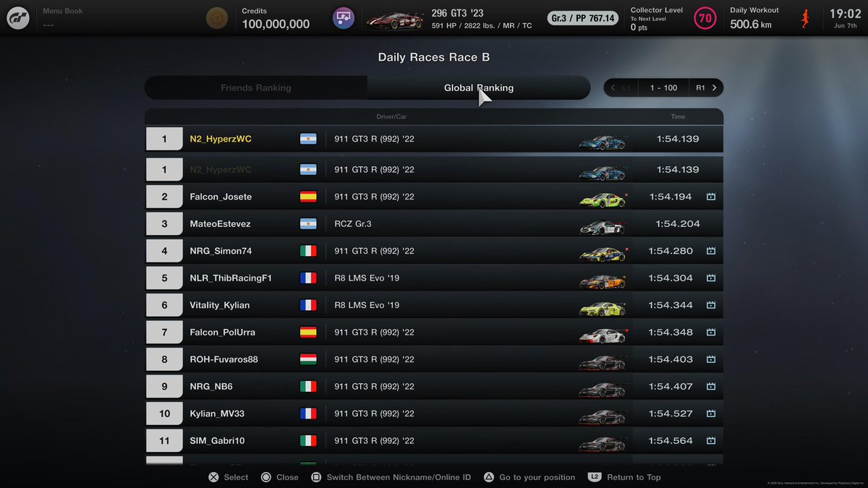Click the replay icon for ROH-Fuvaros88
The height and width of the screenshot is (488, 868).
pos(710,359)
